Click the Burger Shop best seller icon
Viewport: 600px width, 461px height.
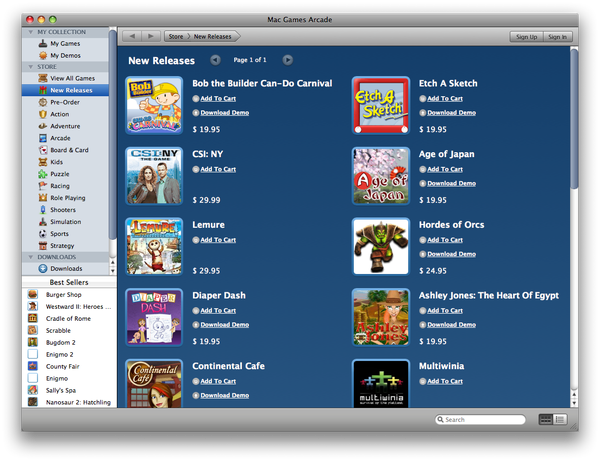[x=33, y=295]
